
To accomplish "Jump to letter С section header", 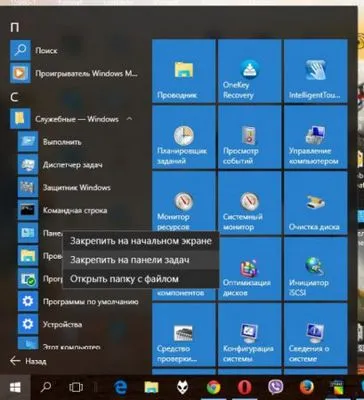I will pos(14,97).
